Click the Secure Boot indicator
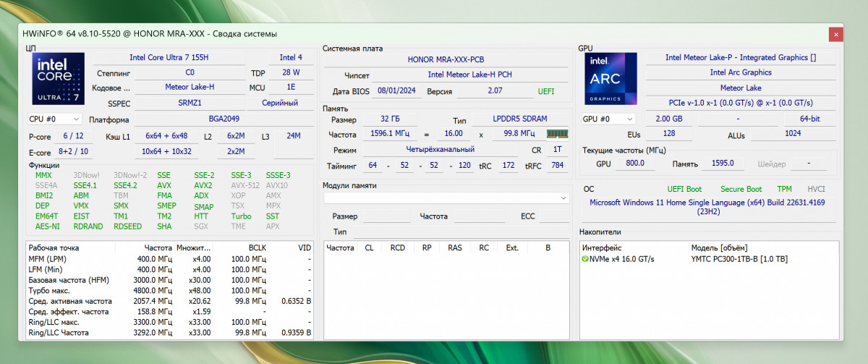 tap(741, 189)
